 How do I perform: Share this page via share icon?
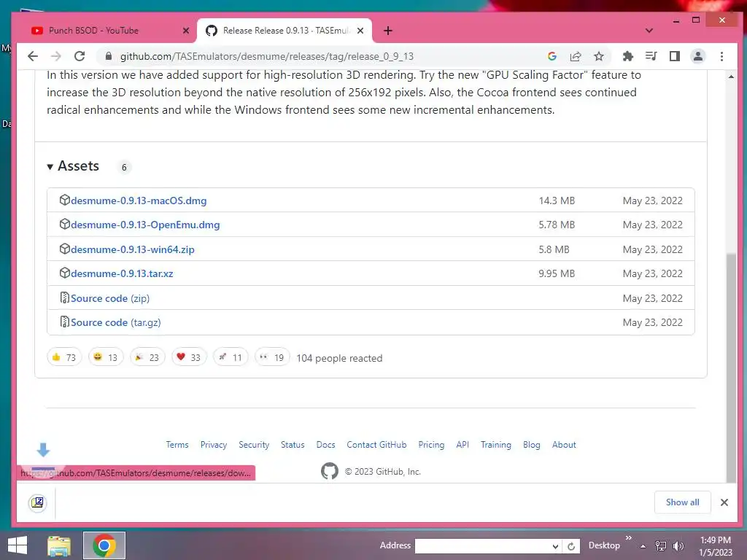pyautogui.click(x=576, y=56)
